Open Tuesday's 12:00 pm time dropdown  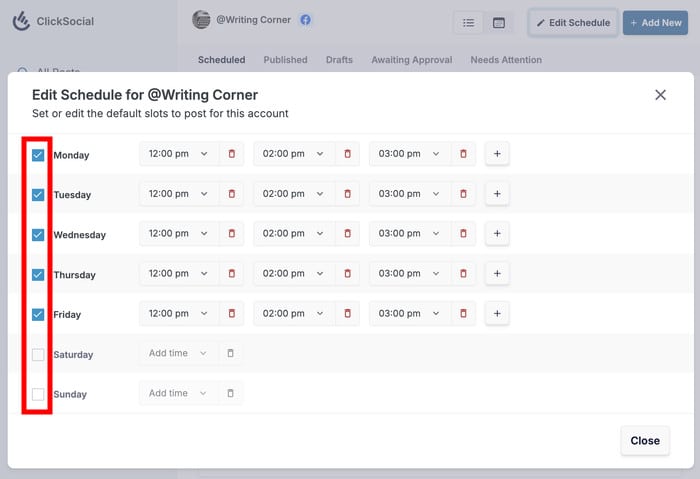point(178,194)
